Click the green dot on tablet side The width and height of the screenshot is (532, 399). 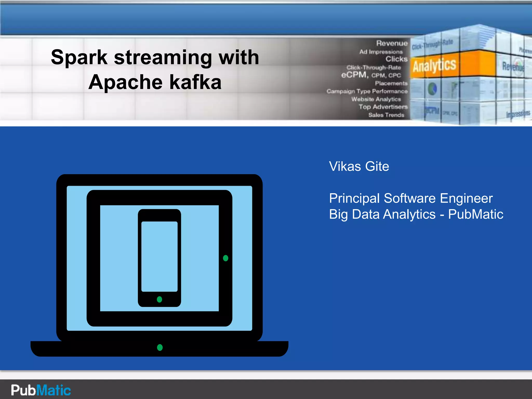pos(225,258)
